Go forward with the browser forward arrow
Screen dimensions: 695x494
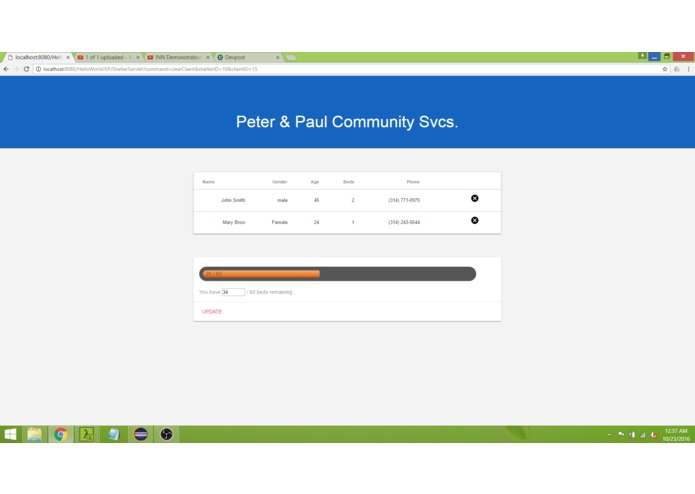pos(16,69)
